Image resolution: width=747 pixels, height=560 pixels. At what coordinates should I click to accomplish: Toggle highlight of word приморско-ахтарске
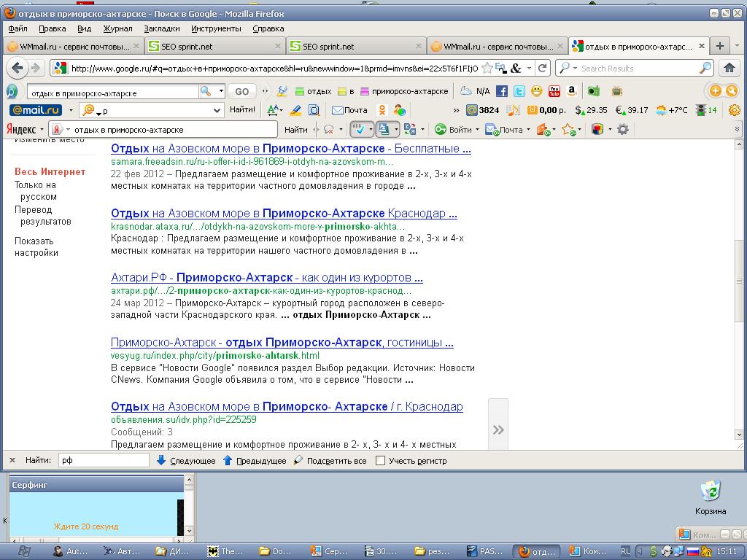tap(404, 91)
